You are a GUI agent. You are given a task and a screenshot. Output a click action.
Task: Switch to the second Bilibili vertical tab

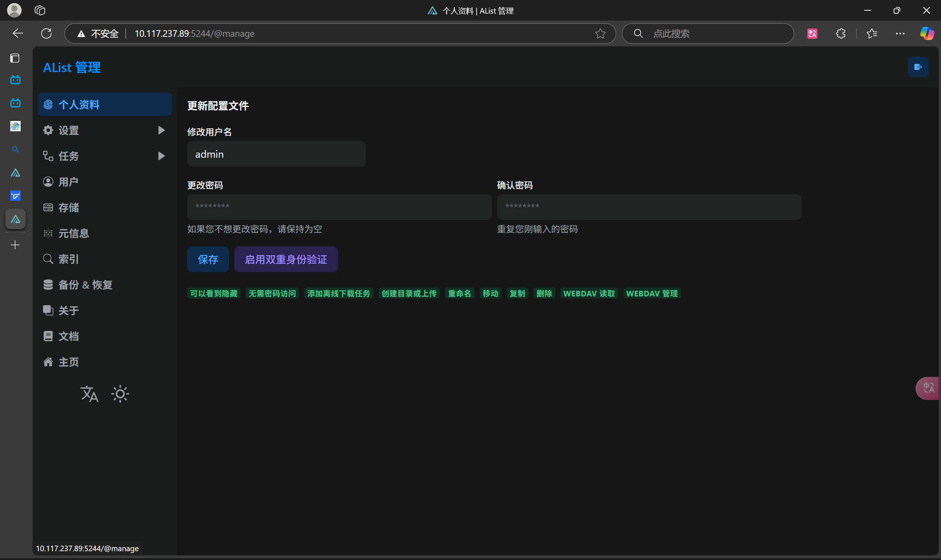[15, 103]
